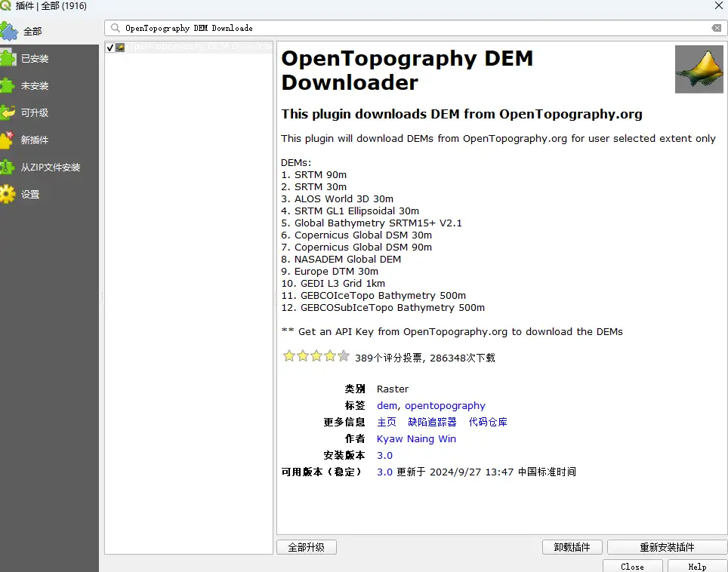The height and width of the screenshot is (572, 728).
Task: Switch to the 已安装 tab
Action: [35, 59]
